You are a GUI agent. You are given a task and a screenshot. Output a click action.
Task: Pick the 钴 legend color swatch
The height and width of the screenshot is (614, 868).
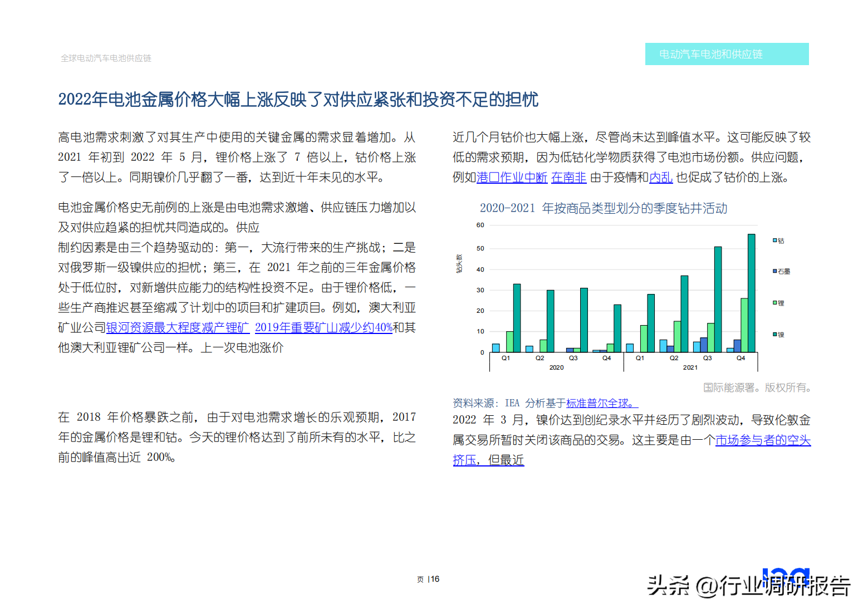tap(774, 240)
